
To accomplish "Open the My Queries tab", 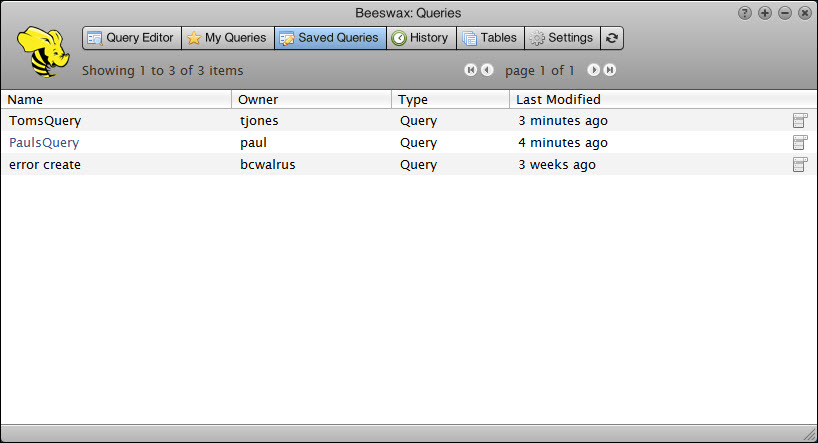I will [x=227, y=38].
